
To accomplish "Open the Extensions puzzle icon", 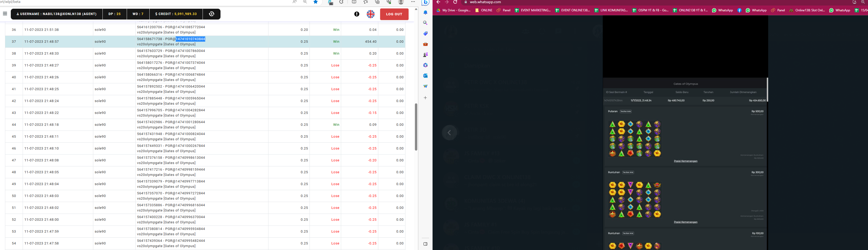I will [342, 2].
